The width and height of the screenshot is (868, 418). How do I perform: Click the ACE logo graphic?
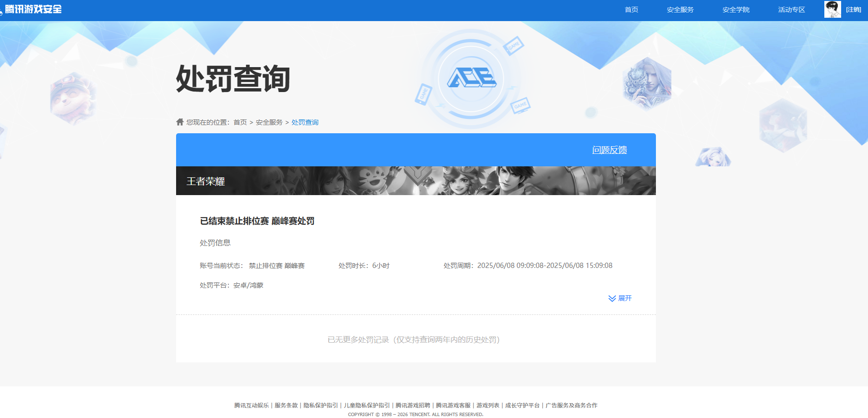[472, 78]
